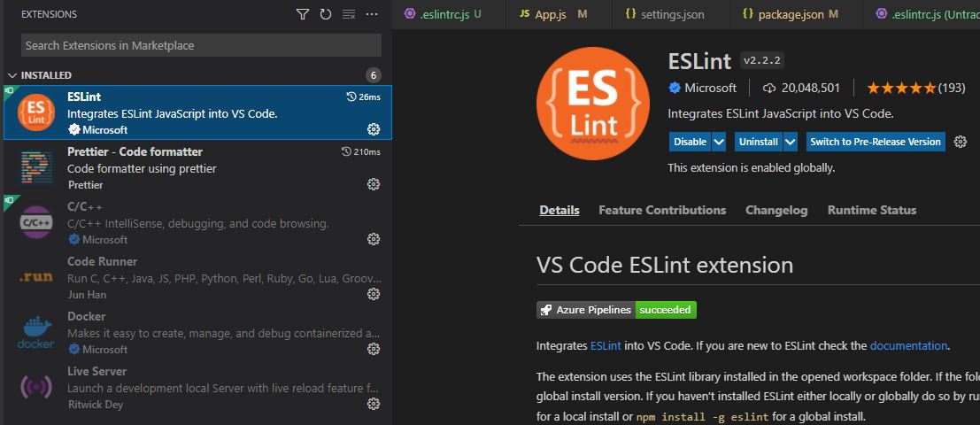This screenshot has width=980, height=425.
Task: Open manage gear for ESLint in list
Action: (373, 129)
